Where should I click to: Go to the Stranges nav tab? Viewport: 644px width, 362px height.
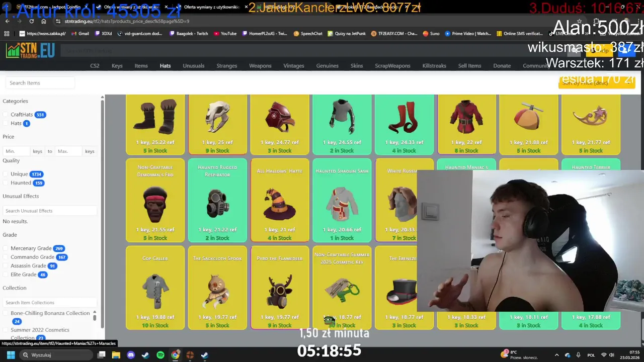click(227, 66)
